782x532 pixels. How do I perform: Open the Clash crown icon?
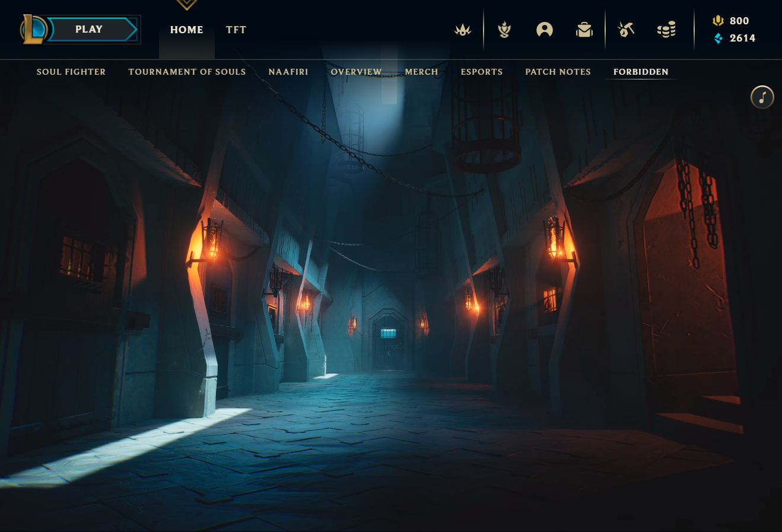coord(463,30)
